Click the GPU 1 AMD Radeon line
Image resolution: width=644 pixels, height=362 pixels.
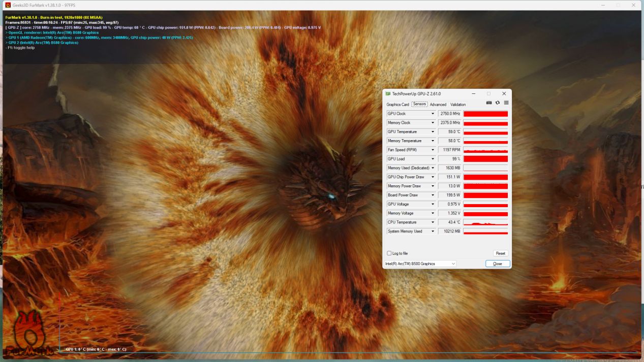pyautogui.click(x=99, y=38)
